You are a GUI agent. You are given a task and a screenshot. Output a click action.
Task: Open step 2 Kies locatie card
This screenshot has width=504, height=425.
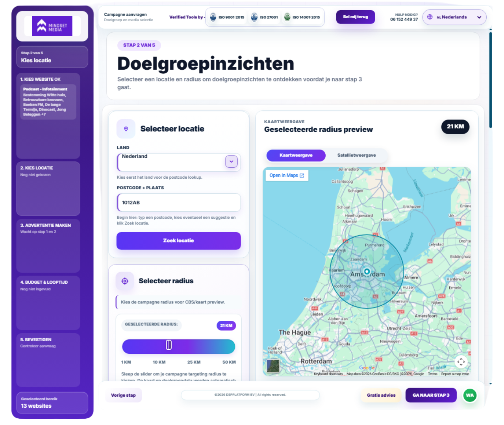click(48, 188)
